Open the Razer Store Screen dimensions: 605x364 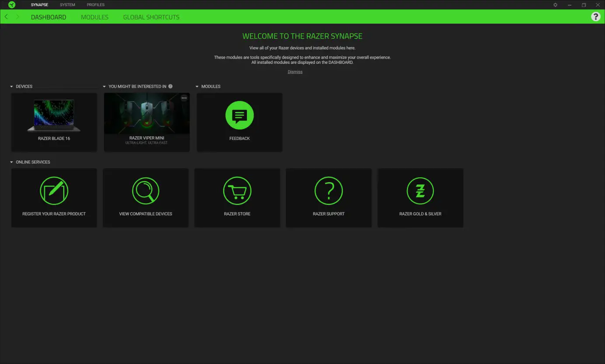[x=237, y=191]
